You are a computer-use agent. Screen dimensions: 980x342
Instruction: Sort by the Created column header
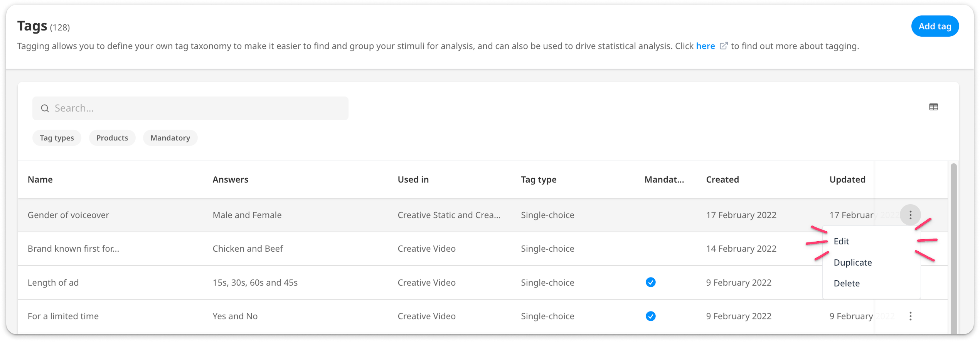pyautogui.click(x=722, y=179)
